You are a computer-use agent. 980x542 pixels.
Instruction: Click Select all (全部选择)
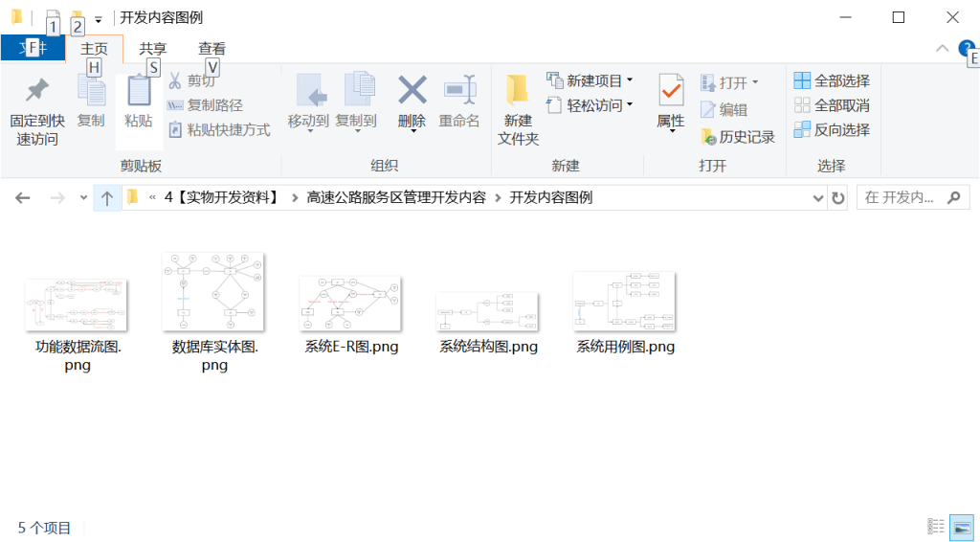click(832, 80)
